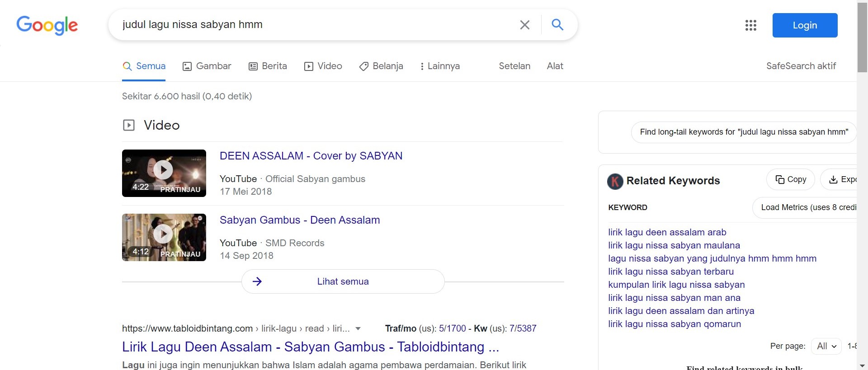The image size is (868, 370).
Task: Click the Google logo
Action: [x=47, y=25]
